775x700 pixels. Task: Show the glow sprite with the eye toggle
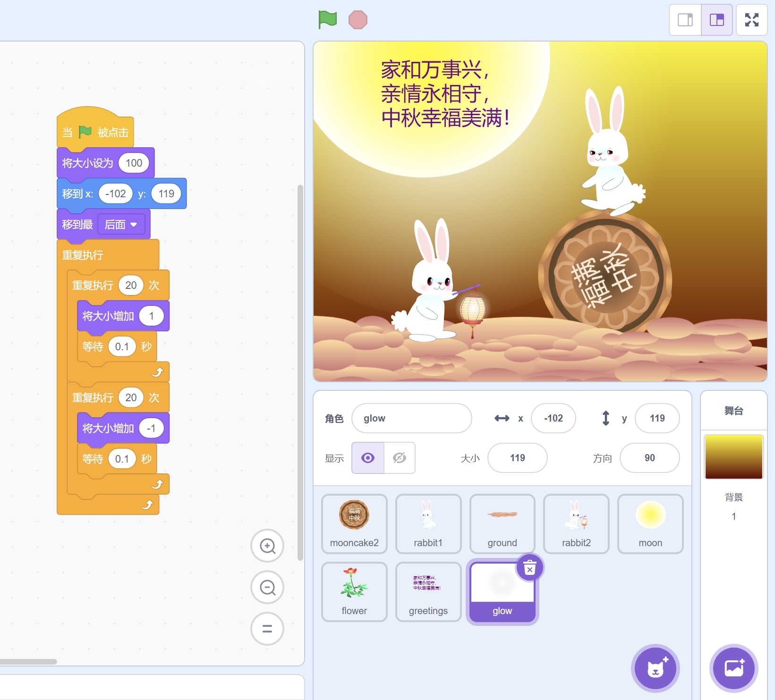coord(367,458)
